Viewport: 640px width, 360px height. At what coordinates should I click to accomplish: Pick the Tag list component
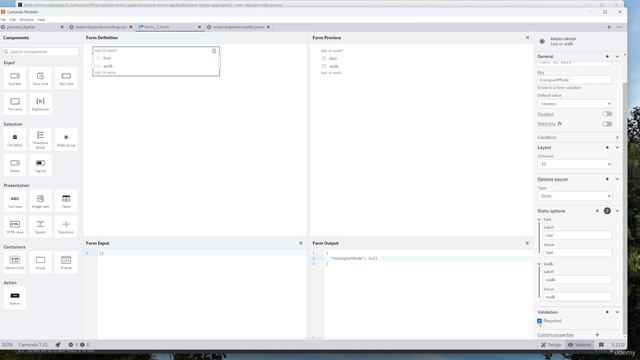click(x=40, y=165)
